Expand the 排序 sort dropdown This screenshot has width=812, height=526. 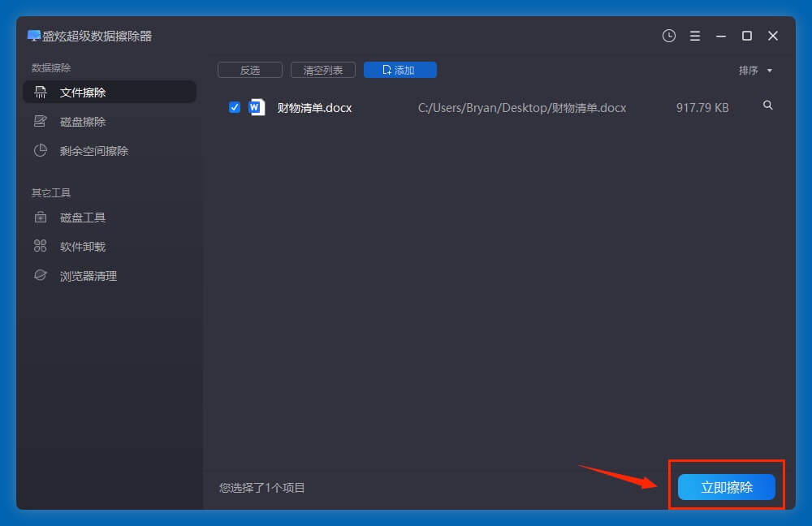pos(755,71)
